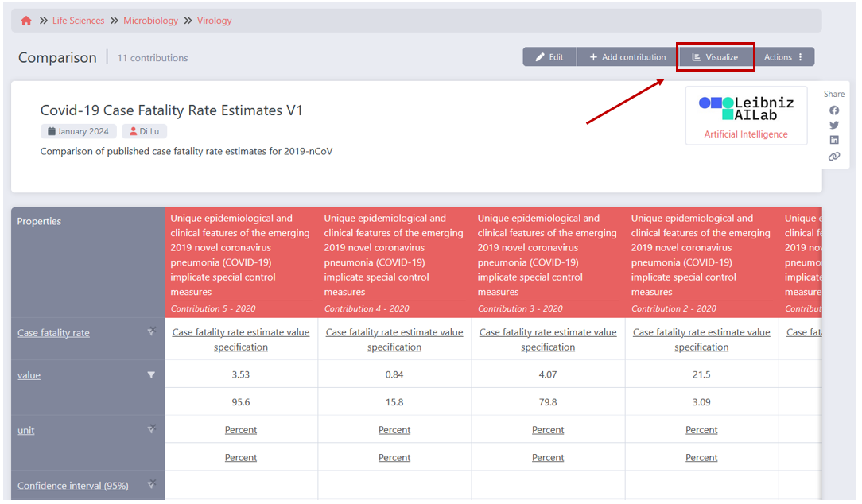The width and height of the screenshot is (862, 504).
Task: Share the comparison on LinkedIn
Action: coord(833,140)
